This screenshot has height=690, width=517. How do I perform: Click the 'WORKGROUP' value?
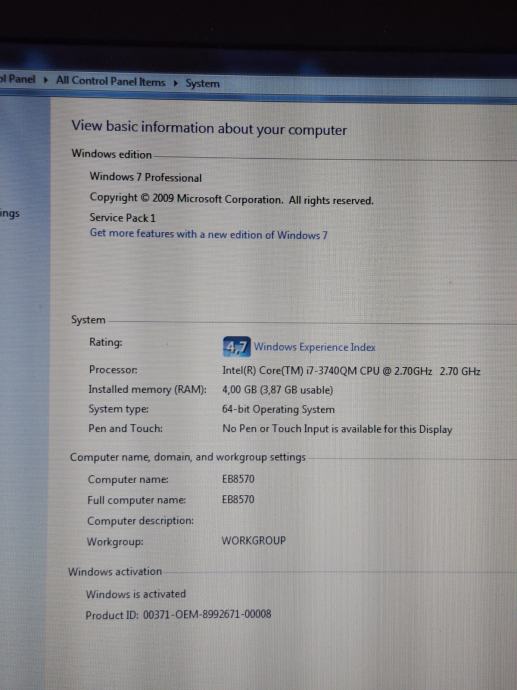254,540
